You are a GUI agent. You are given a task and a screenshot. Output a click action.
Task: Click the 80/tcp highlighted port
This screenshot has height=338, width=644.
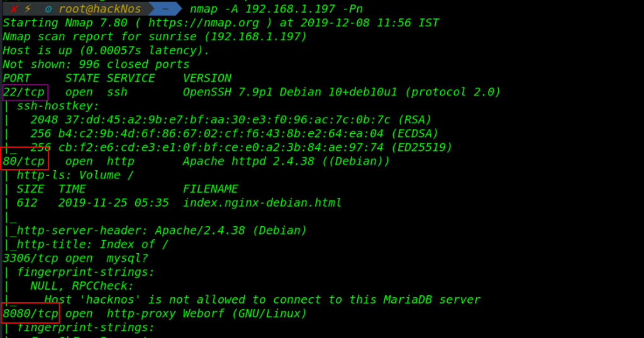25,161
